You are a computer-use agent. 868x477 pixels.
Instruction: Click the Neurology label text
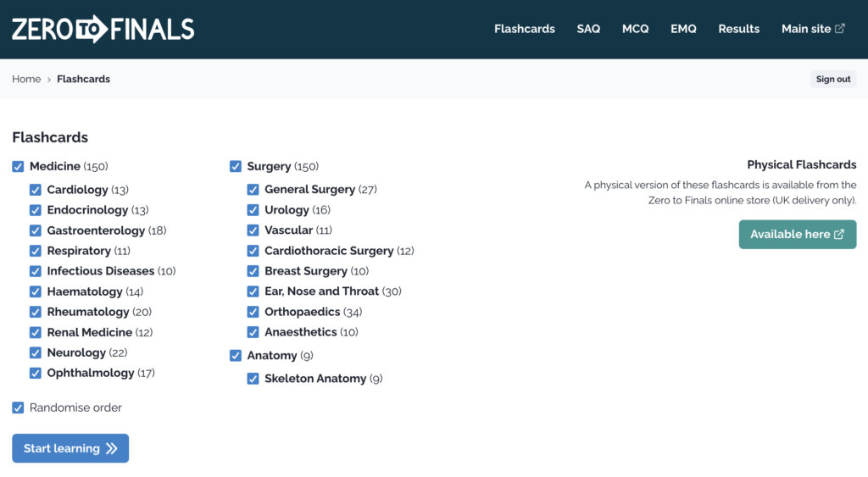click(76, 352)
